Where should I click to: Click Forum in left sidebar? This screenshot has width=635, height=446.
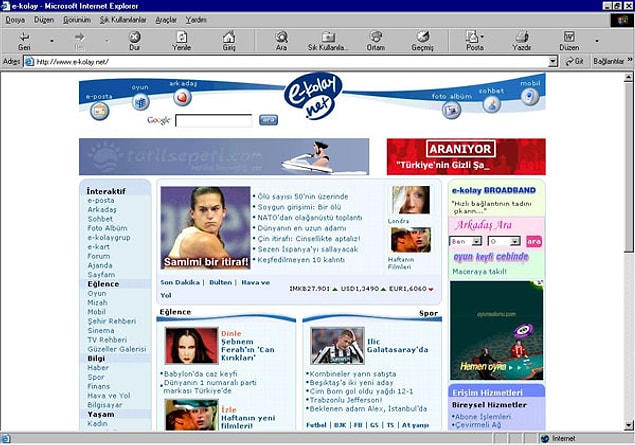pos(99,256)
